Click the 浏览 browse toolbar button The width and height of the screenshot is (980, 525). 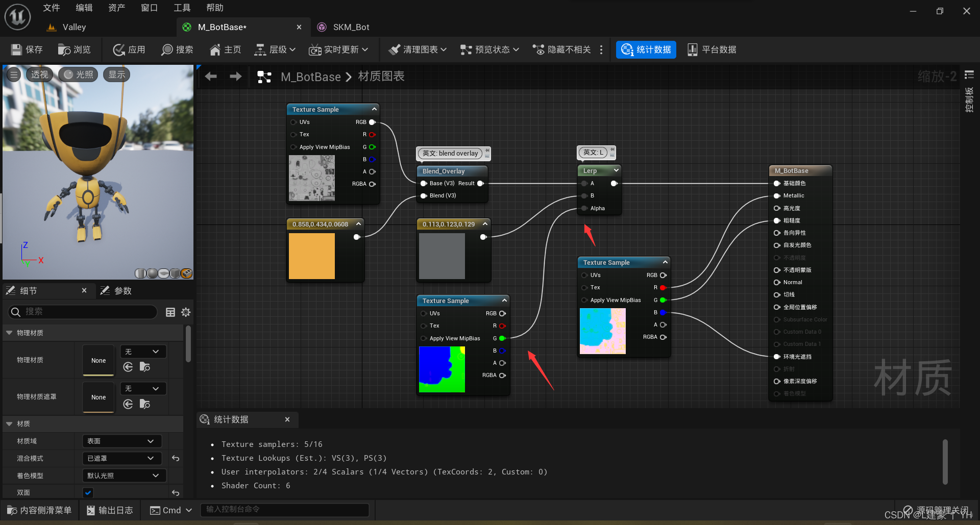[x=75, y=49]
